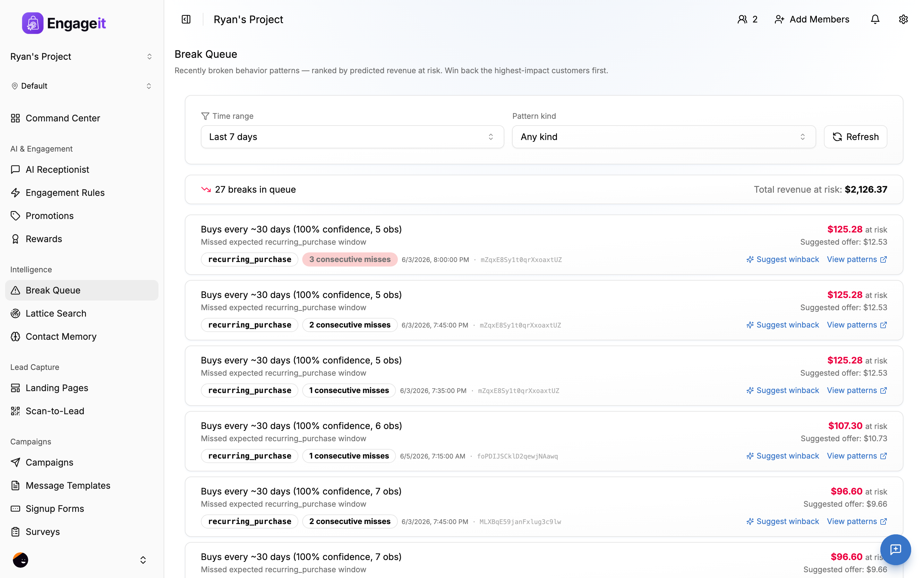Collapse the sidebar panel icon

coord(186,20)
